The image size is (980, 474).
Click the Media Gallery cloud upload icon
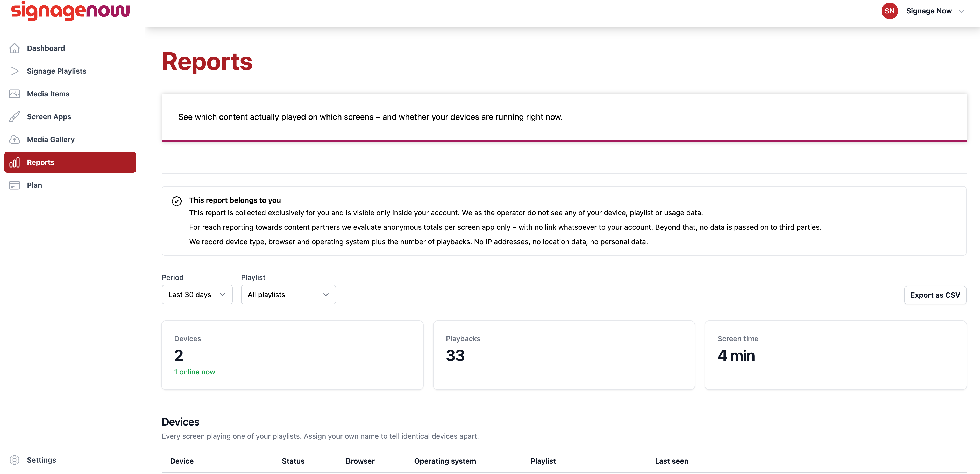[x=15, y=140]
